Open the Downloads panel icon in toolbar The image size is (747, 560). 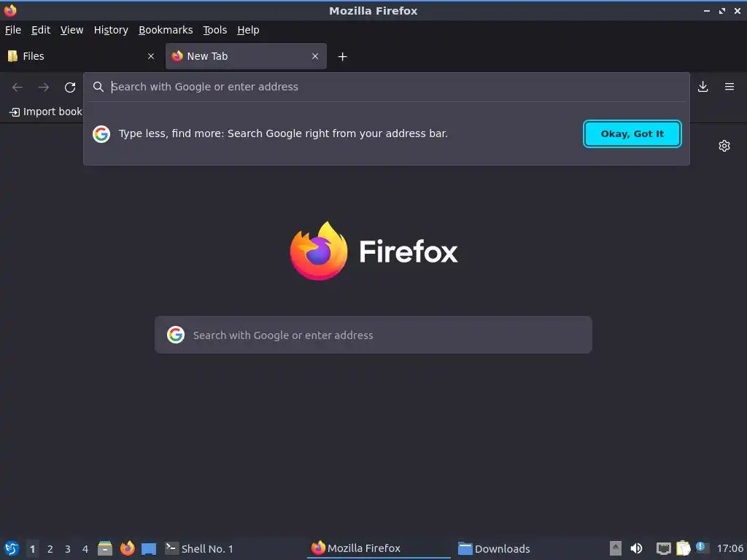(x=703, y=87)
